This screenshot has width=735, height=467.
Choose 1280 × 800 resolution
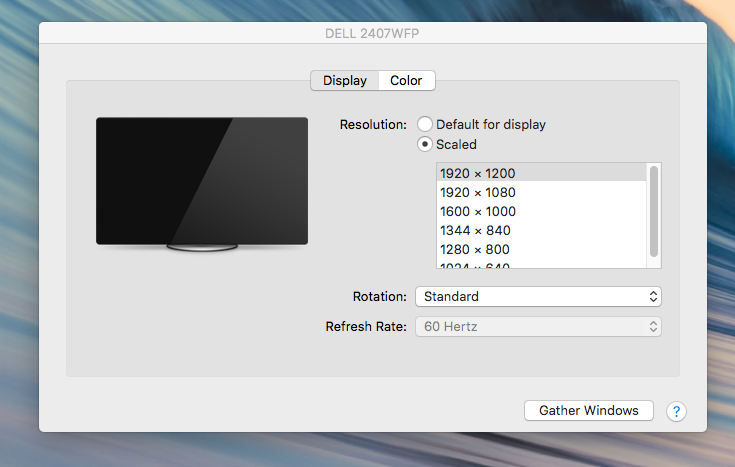[541, 249]
